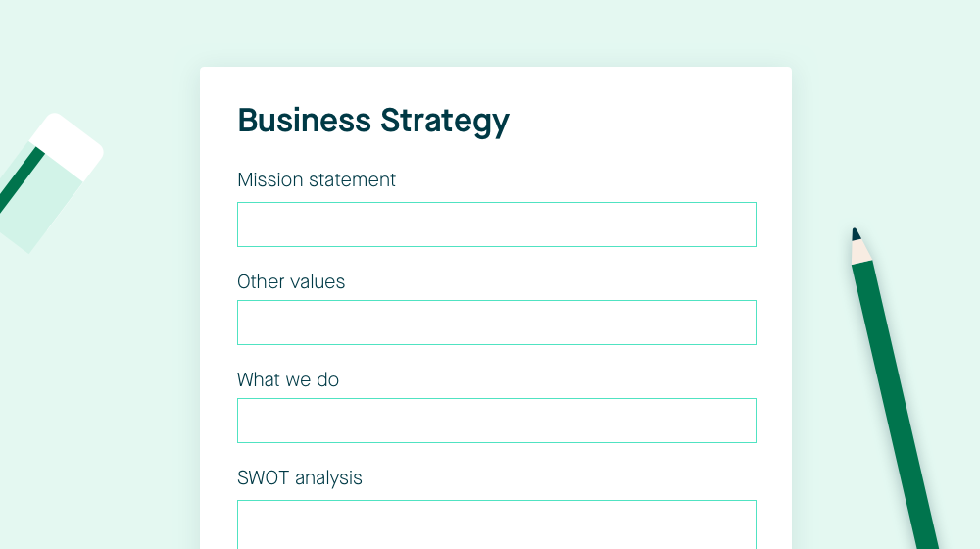Screen dimensions: 980x549
Task: Click the word Business in the title
Action: point(305,120)
